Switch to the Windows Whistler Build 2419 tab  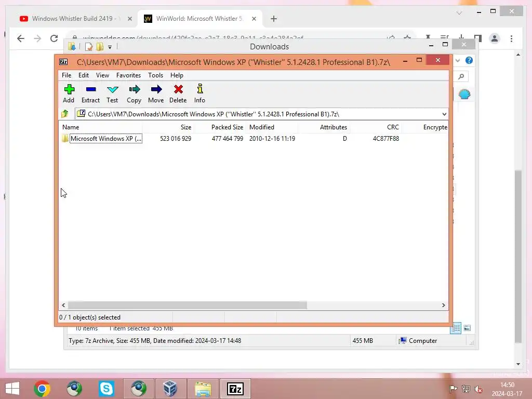tap(75, 19)
